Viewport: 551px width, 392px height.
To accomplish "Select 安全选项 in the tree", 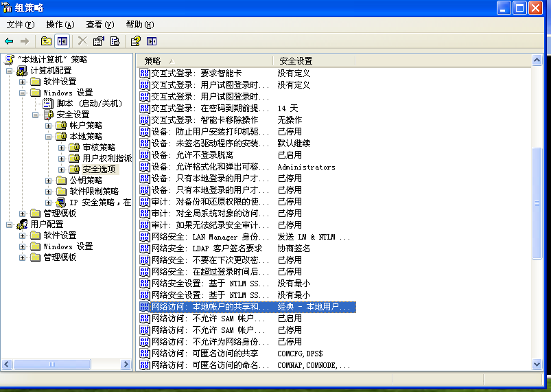I will [99, 170].
